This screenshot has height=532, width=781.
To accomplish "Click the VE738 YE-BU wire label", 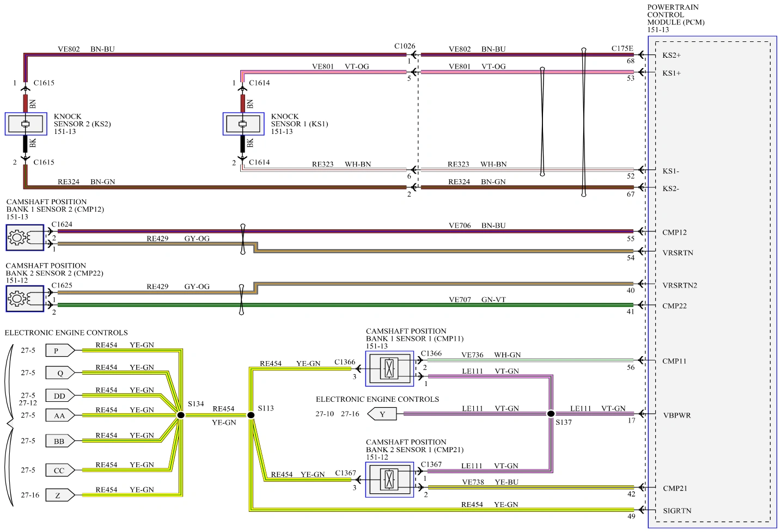I will point(490,482).
